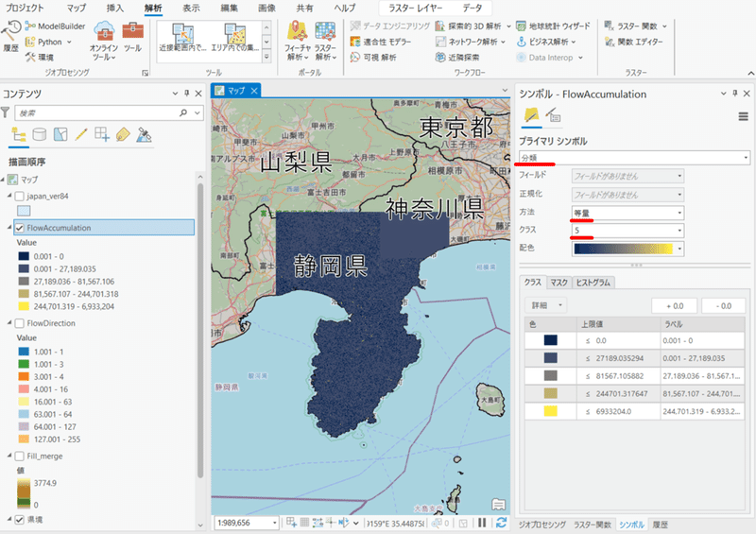Screen dimensions: 756x534
Task: Click upper value cell 27189.035294
Action: tap(618, 358)
